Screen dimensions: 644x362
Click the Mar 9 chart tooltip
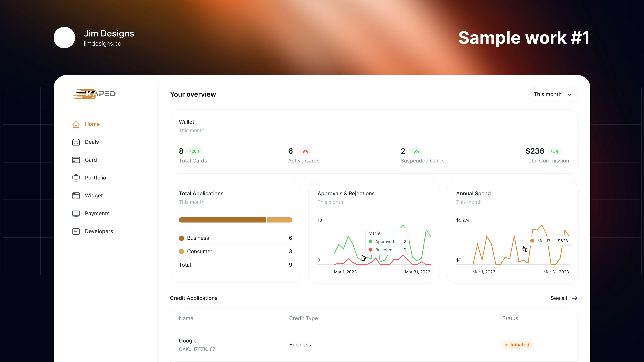387,241
